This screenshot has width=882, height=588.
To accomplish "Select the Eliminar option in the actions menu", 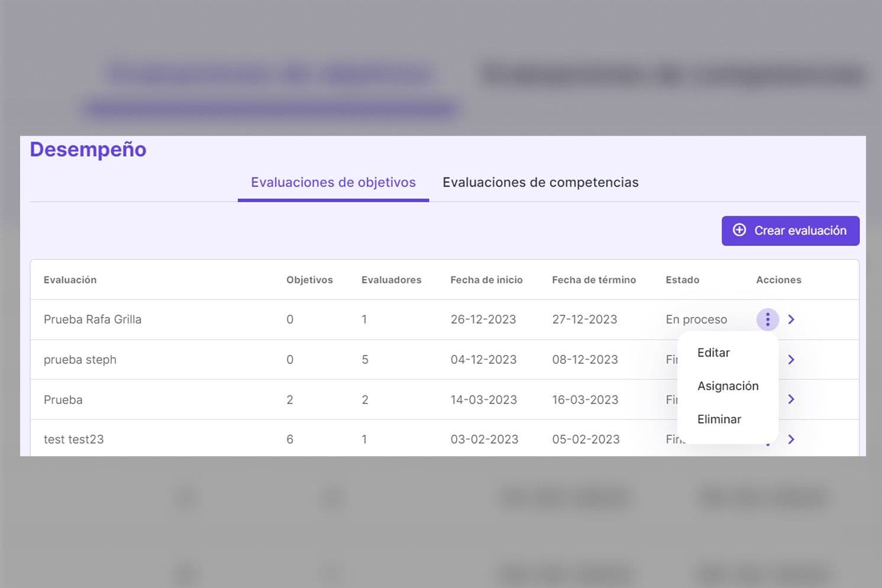I will [719, 419].
